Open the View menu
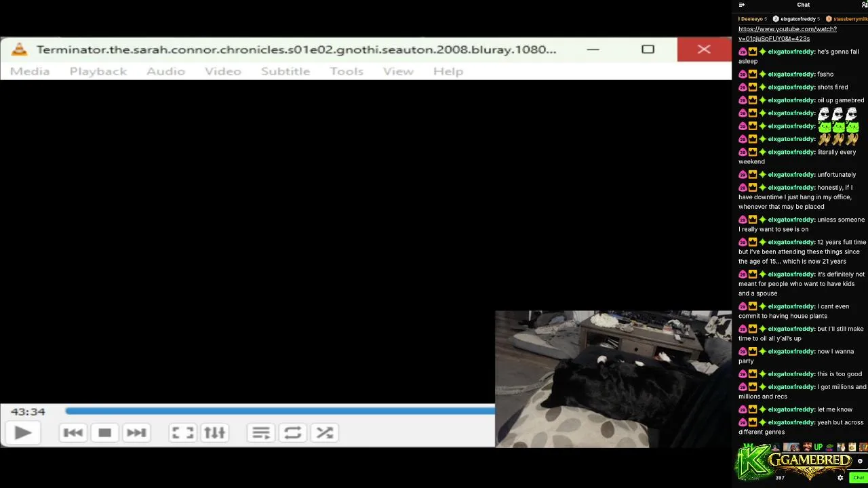This screenshot has width=868, height=488. pos(398,71)
